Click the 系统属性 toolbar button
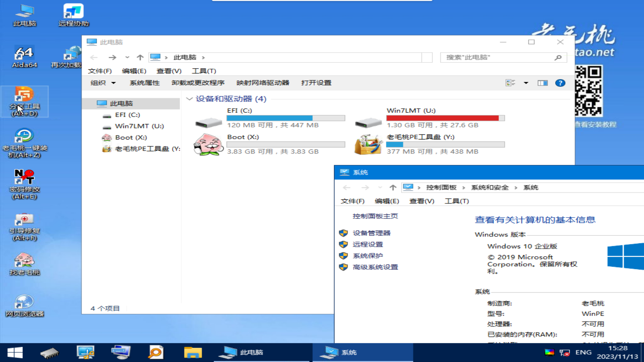644x362 pixels. point(145,83)
